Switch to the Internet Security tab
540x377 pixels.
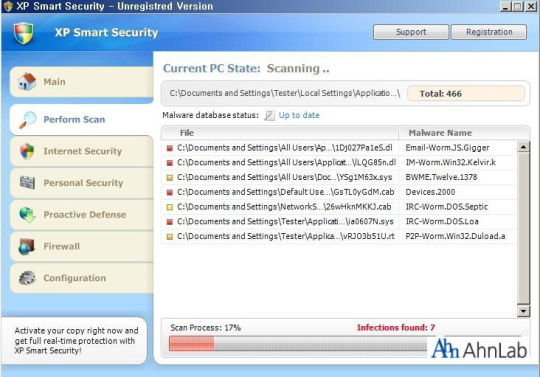click(82, 151)
